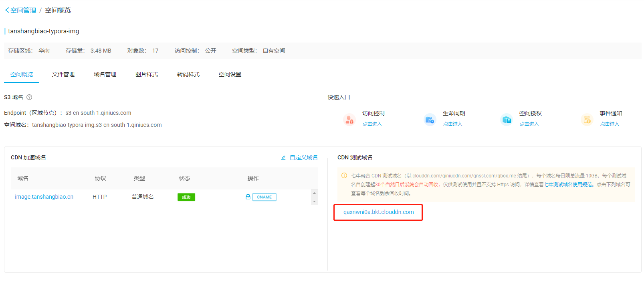Click 点击进入 under 访问控制
The height and width of the screenshot is (283, 644).
372,124
